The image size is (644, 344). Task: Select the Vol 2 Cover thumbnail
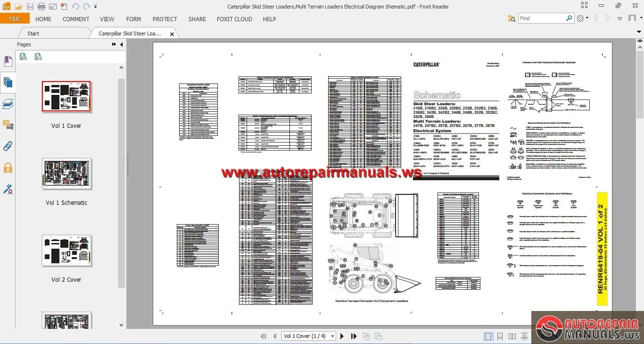pyautogui.click(x=66, y=251)
